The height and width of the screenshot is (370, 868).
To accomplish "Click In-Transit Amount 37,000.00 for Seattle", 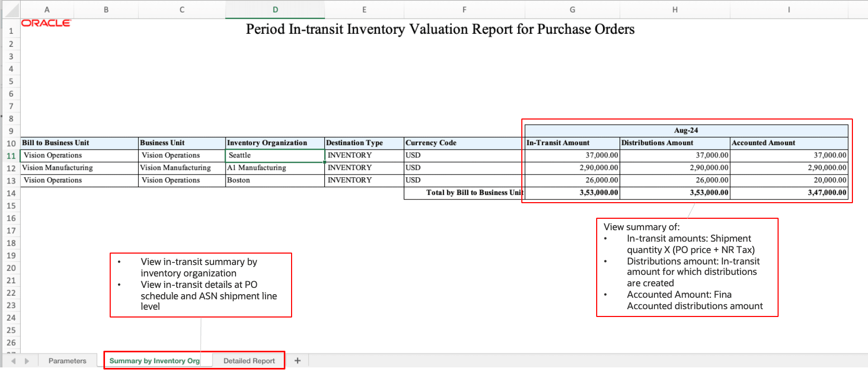I will (572, 155).
